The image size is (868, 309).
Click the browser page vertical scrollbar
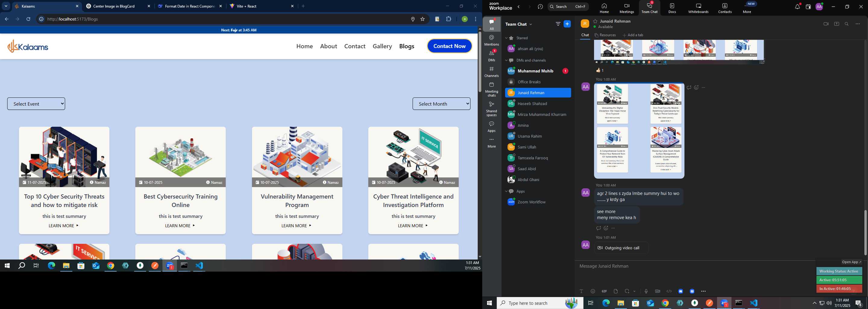pyautogui.click(x=480, y=62)
